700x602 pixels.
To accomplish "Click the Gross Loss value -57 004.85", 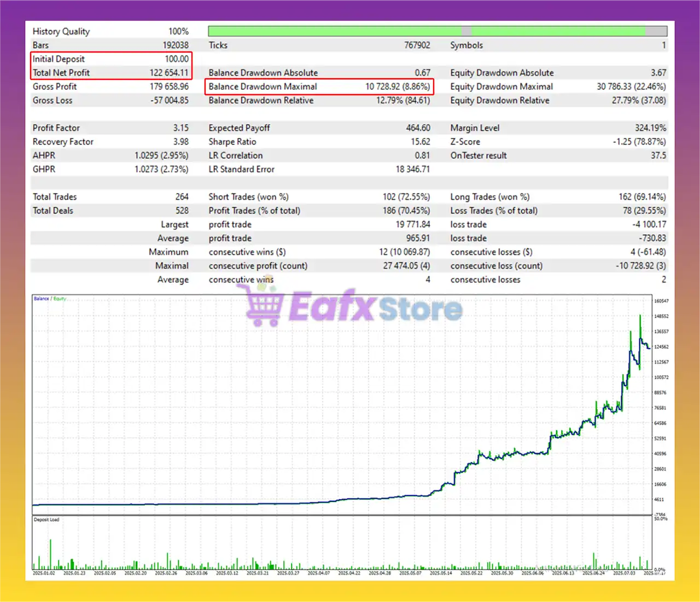I will pyautogui.click(x=169, y=101).
